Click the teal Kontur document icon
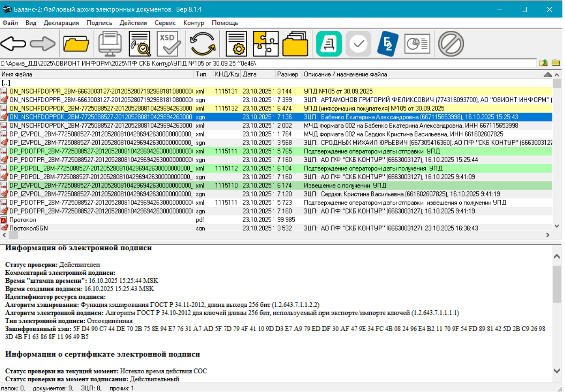Image resolution: width=565 pixels, height=392 pixels. [x=329, y=44]
